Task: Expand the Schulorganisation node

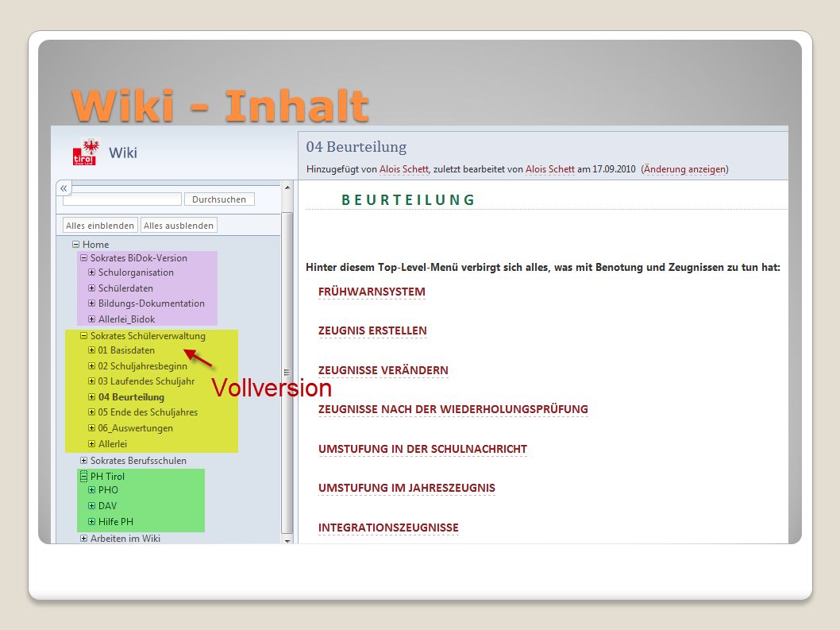Action: 91,272
